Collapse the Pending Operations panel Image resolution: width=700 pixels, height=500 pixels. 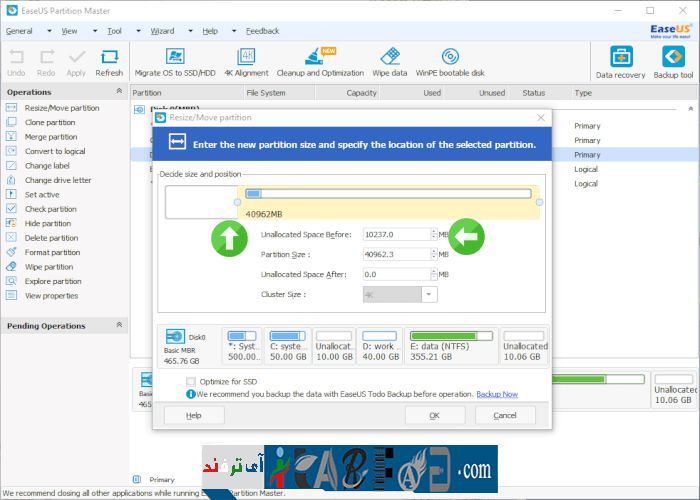pyautogui.click(x=120, y=326)
